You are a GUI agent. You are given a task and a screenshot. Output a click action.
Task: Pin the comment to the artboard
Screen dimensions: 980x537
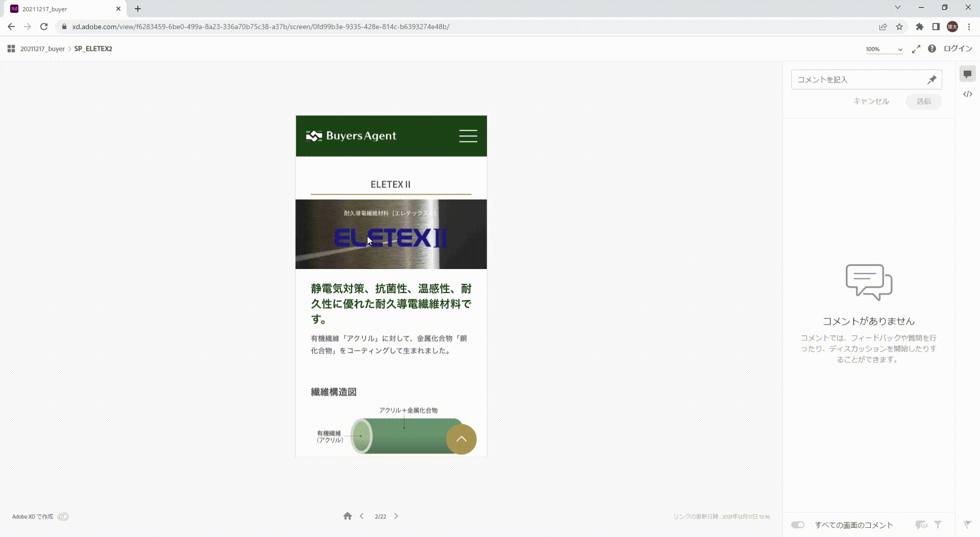932,80
